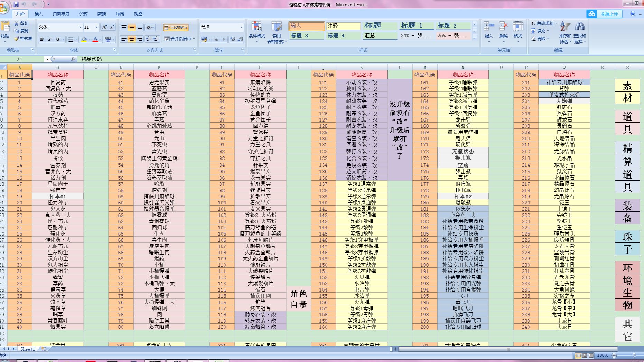Decrease font size with the small A icon
Screen dimensions: 644x362
point(112,27)
